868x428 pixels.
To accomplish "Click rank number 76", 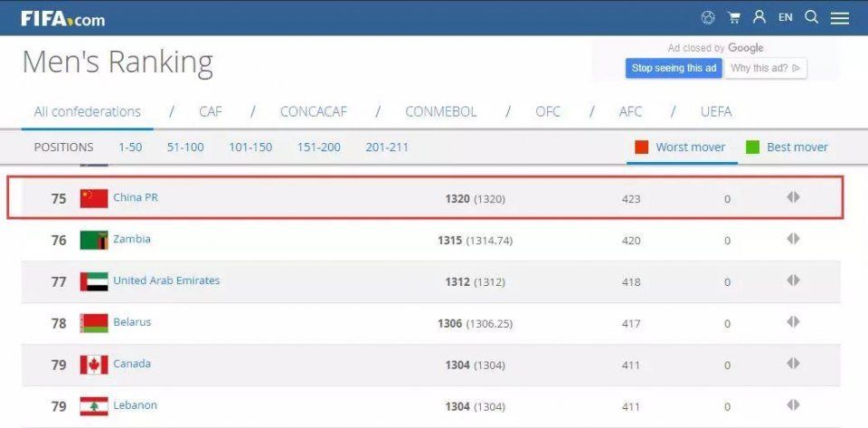I will (59, 241).
